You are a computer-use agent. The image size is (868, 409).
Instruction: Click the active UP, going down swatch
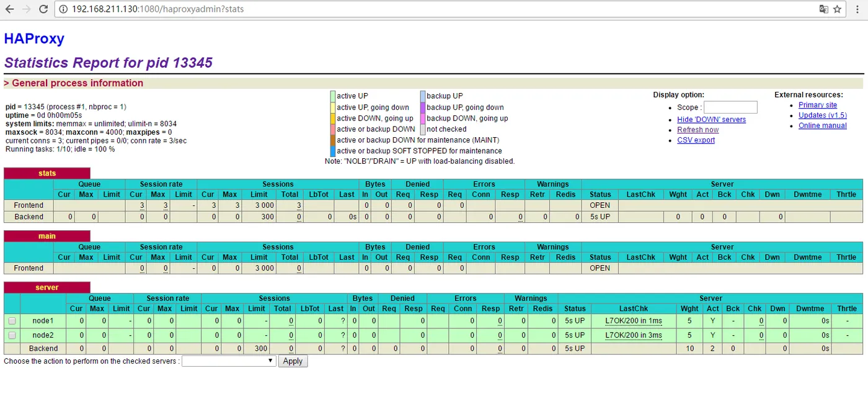[x=333, y=107]
